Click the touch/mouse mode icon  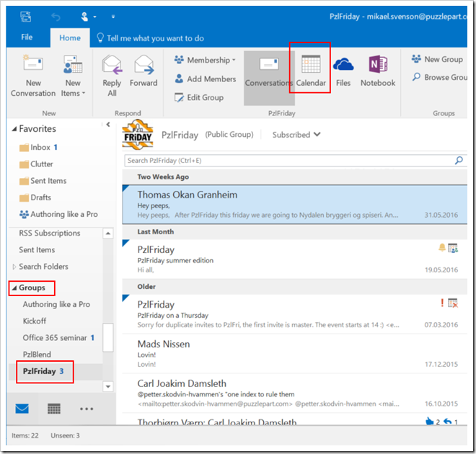84,17
